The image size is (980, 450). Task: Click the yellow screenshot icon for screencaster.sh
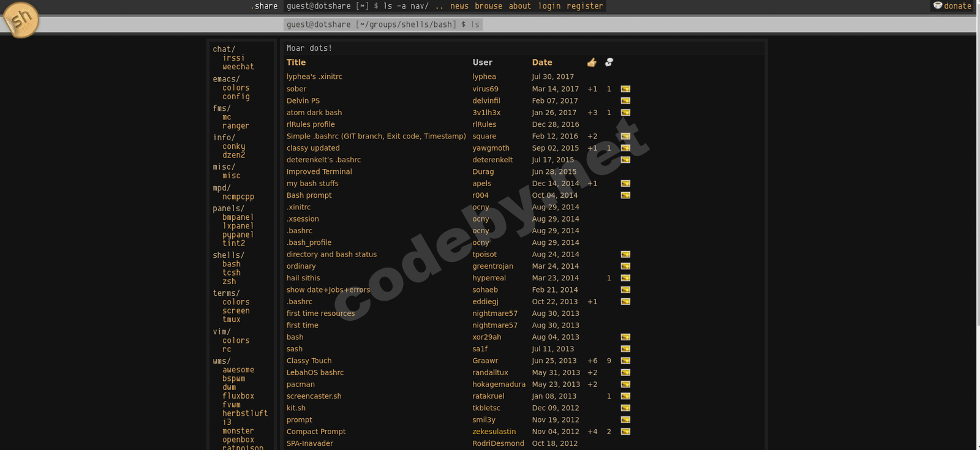[625, 396]
